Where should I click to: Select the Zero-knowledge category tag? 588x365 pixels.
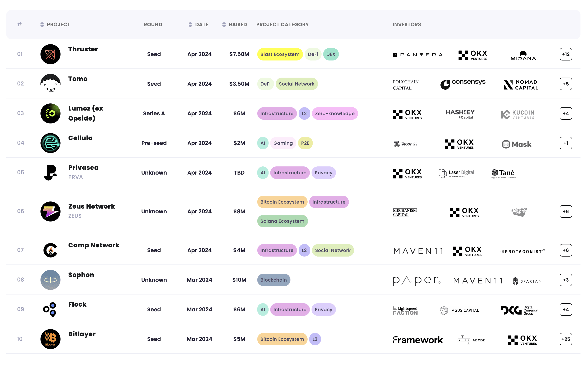click(x=334, y=113)
